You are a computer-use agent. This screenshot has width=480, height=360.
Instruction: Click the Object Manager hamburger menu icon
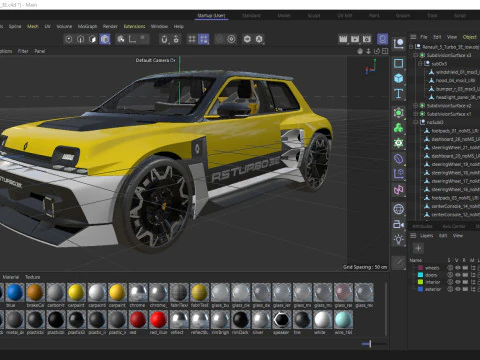[x=413, y=37]
